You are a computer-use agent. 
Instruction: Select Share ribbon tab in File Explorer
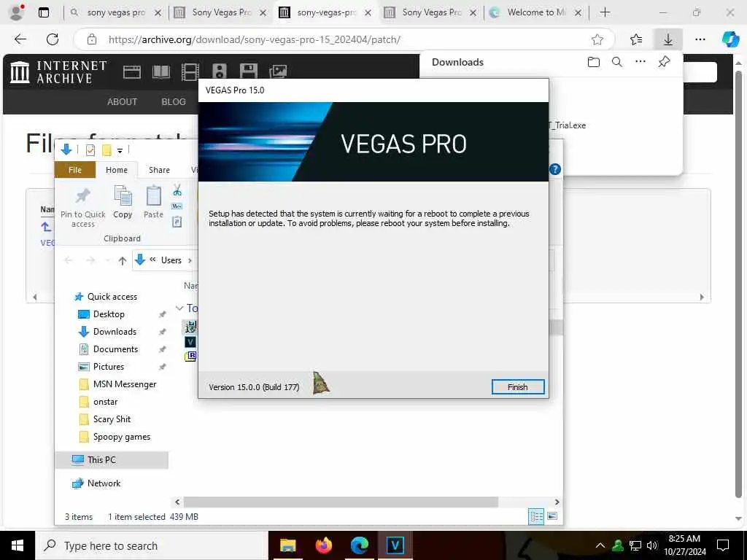pyautogui.click(x=159, y=170)
